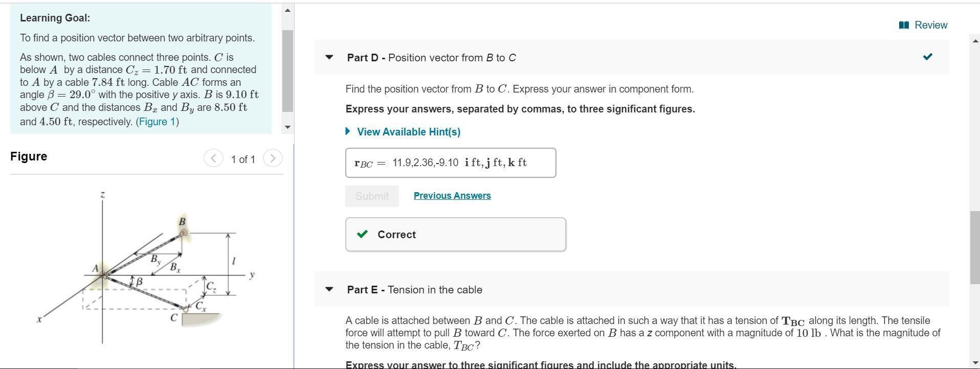980x369 pixels.
Task: Click the 1 of 1 figure counter
Action: 243,159
